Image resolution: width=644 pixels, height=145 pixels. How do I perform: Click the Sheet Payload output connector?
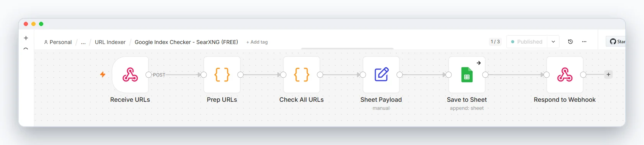point(399,75)
